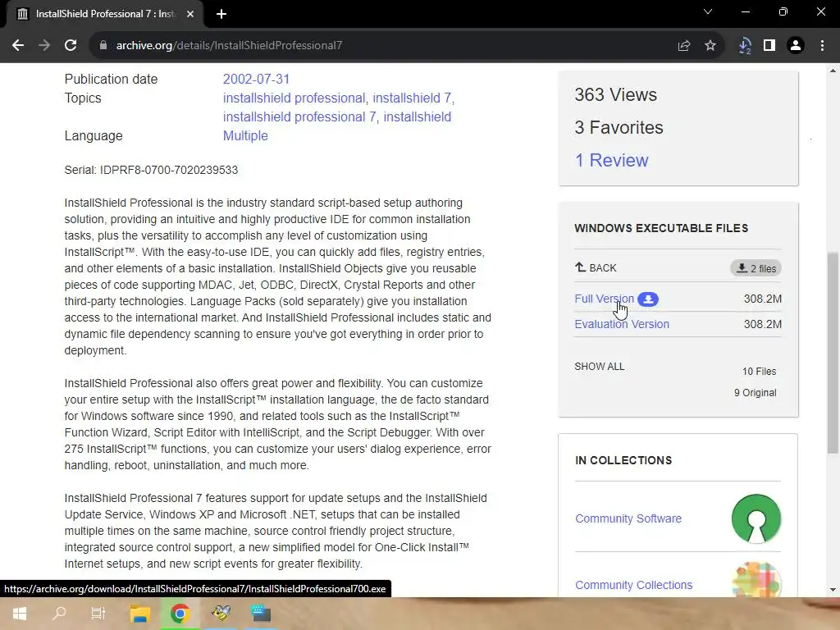
Task: Open the 'installshield 7' topic link
Action: click(412, 98)
